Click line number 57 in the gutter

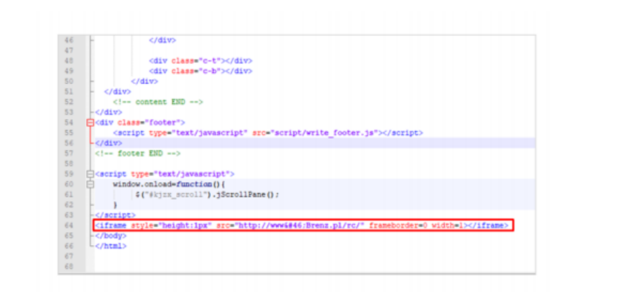[68, 154]
